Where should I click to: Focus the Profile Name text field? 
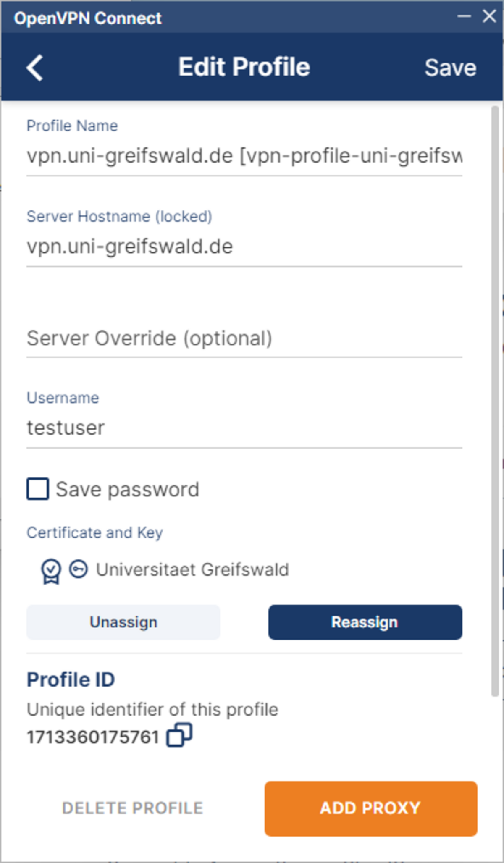(244, 156)
